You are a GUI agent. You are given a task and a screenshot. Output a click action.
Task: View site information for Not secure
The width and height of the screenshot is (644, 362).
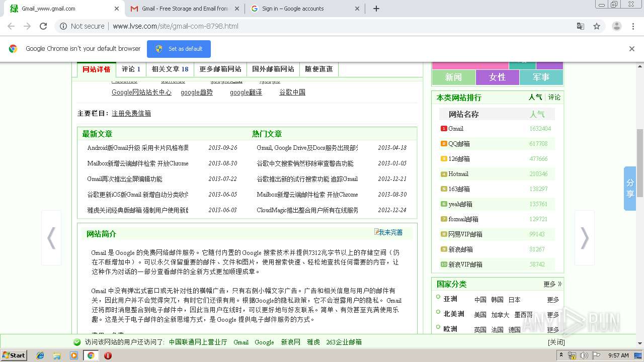click(x=82, y=26)
